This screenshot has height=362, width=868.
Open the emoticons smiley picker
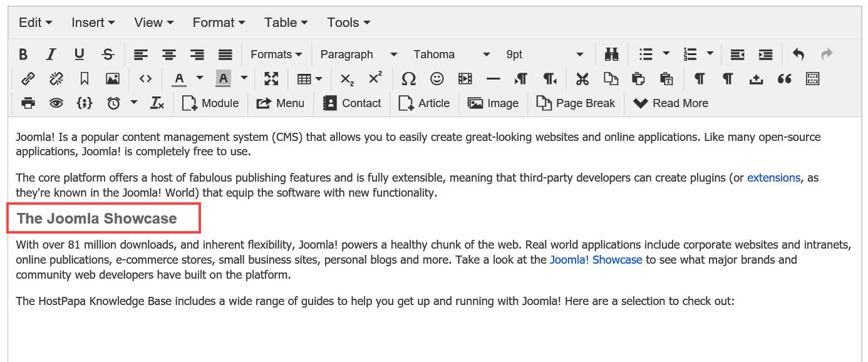(437, 79)
